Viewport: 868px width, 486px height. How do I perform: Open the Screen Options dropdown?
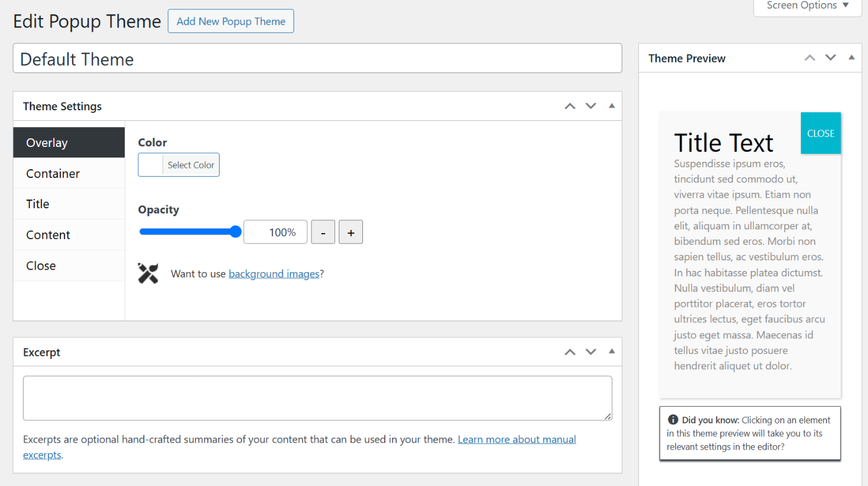(807, 6)
